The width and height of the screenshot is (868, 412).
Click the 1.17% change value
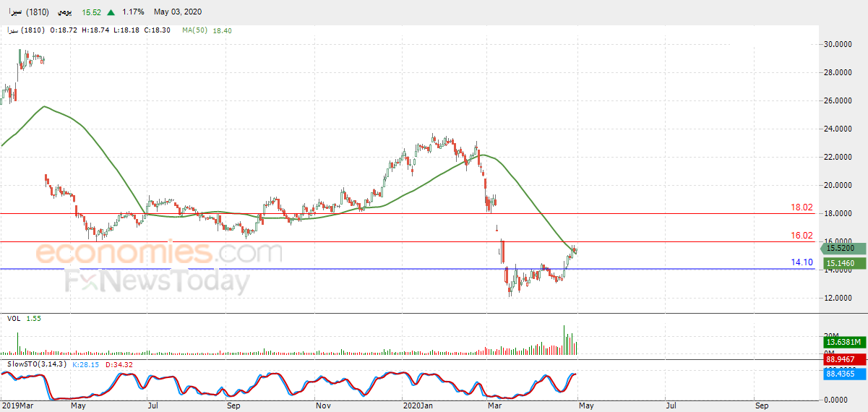(x=133, y=12)
